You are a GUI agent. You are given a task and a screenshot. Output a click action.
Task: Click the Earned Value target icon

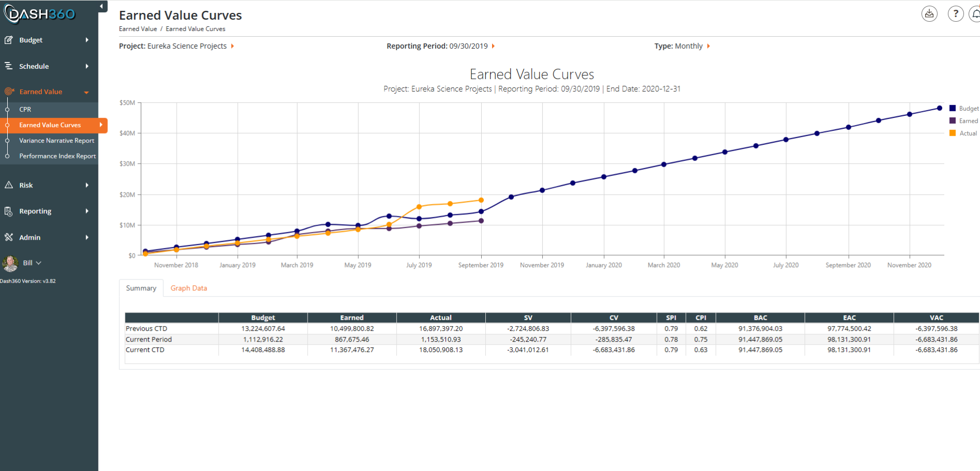click(x=9, y=92)
